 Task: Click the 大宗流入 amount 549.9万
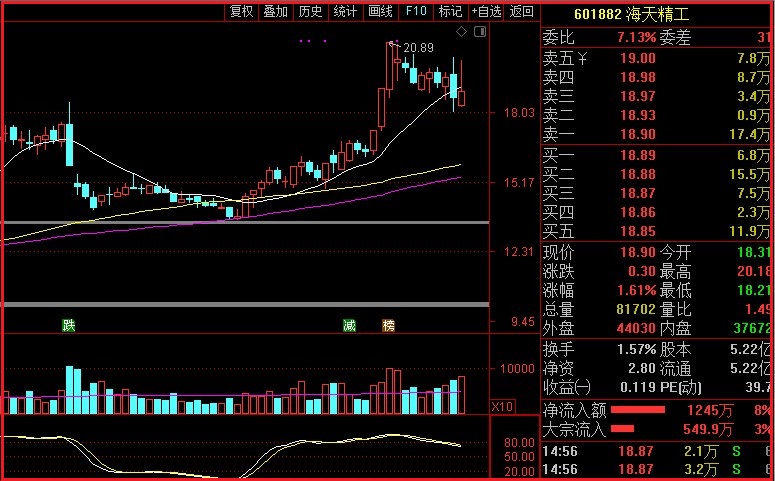708,429
